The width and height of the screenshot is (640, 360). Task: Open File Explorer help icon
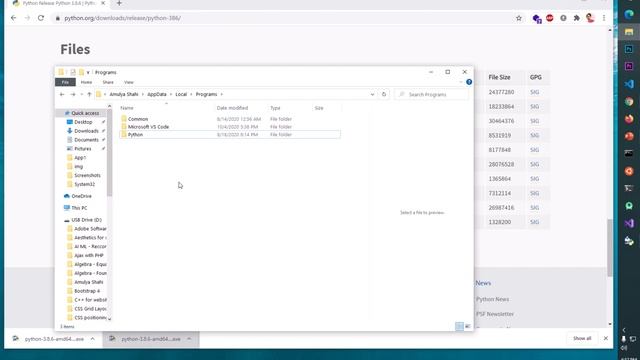[x=469, y=82]
